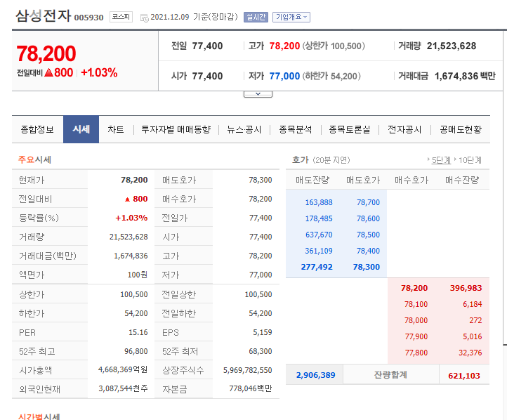Switch to the 차트 tab
The width and height of the screenshot is (507, 420).
click(116, 130)
